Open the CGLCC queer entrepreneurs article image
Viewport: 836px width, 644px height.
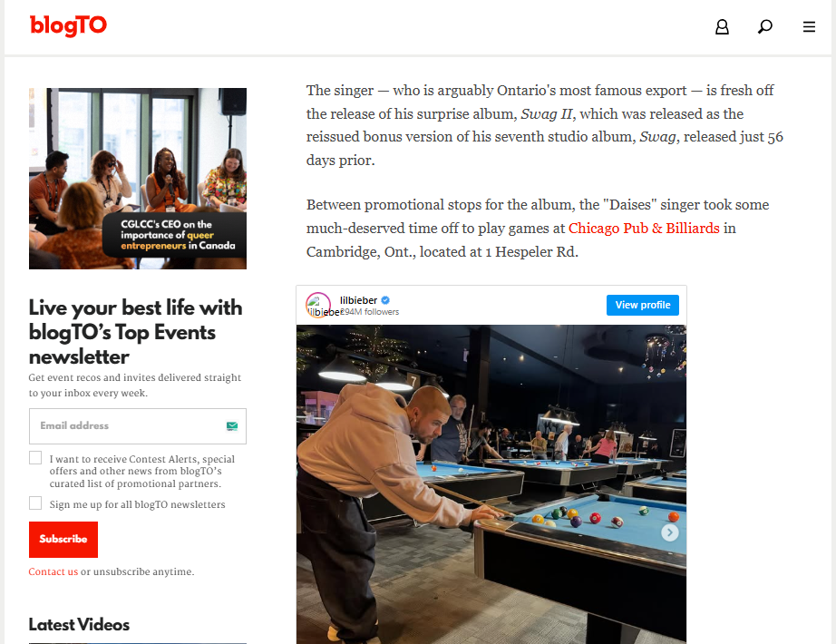[x=138, y=179]
